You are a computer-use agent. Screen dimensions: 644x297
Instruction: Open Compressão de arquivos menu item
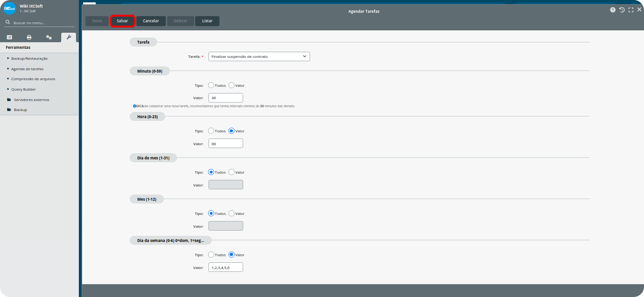(x=33, y=79)
